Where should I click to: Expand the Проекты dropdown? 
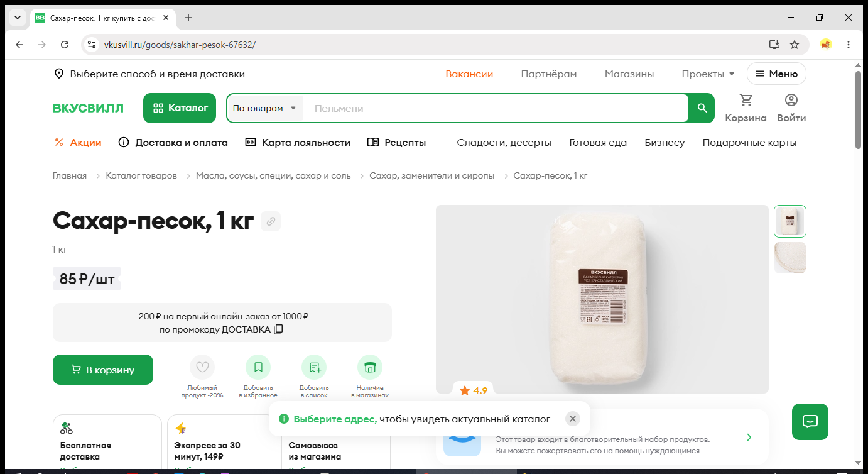pyautogui.click(x=708, y=74)
